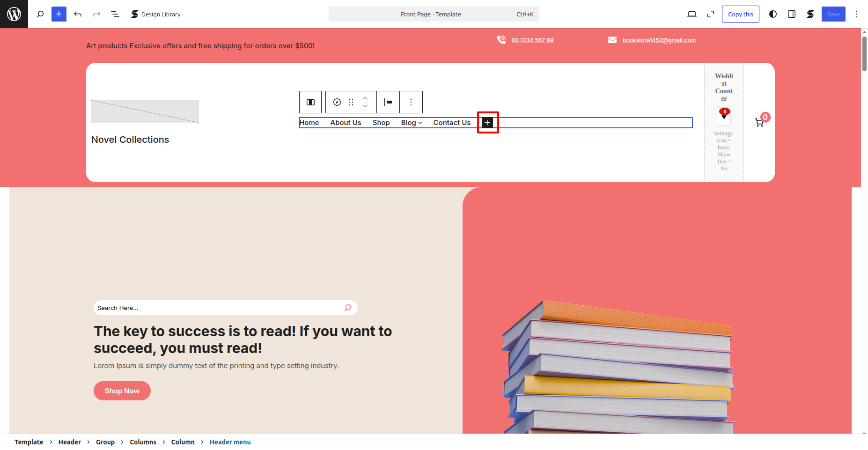
Task: Click the Copy this button
Action: coord(740,14)
